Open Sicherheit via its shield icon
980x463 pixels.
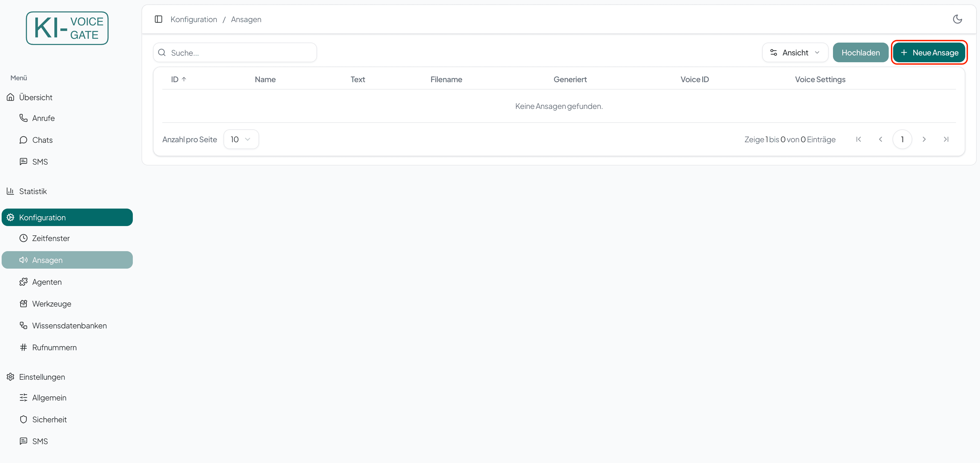pos(24,419)
